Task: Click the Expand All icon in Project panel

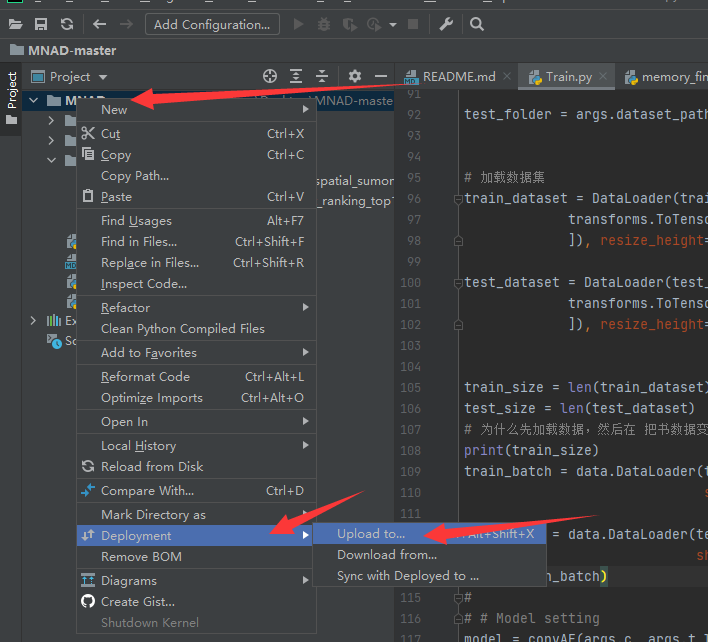Action: pyautogui.click(x=296, y=76)
